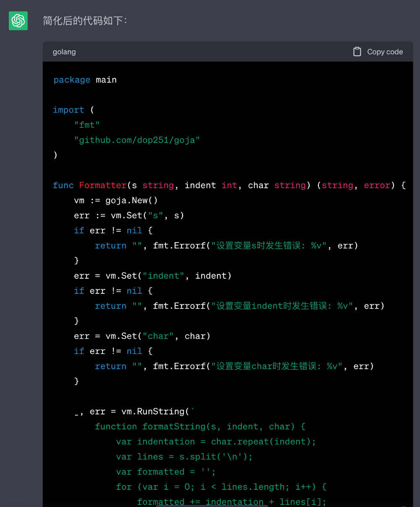Click the vm.Set("char", char) line
The width and height of the screenshot is (420, 507).
[x=142, y=336]
